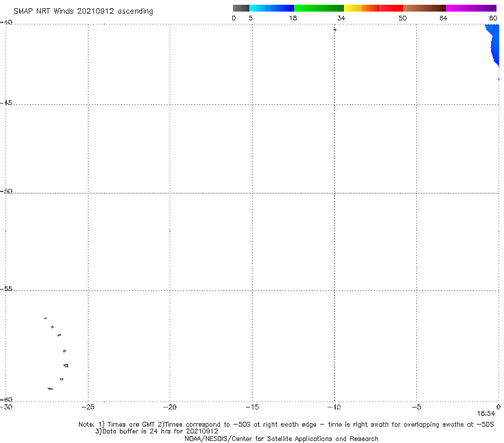The image size is (504, 443).
Task: Click the red segment of the color bar
Action: pos(391,8)
